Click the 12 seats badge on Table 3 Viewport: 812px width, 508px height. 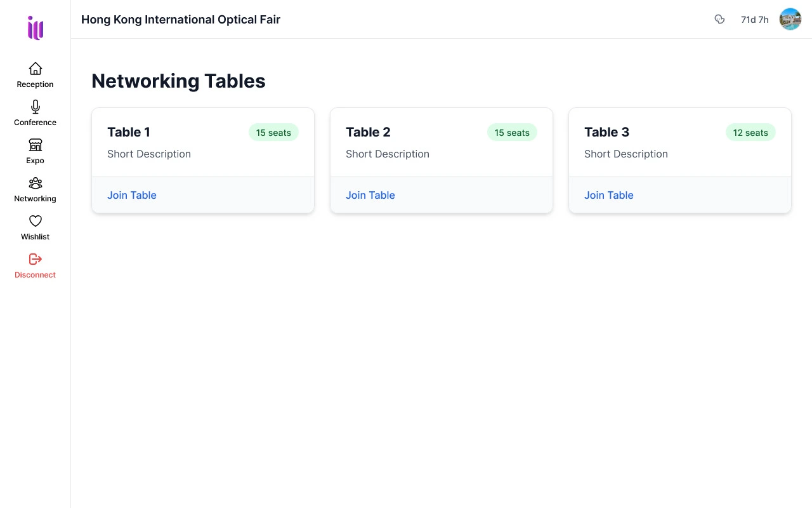pos(750,133)
